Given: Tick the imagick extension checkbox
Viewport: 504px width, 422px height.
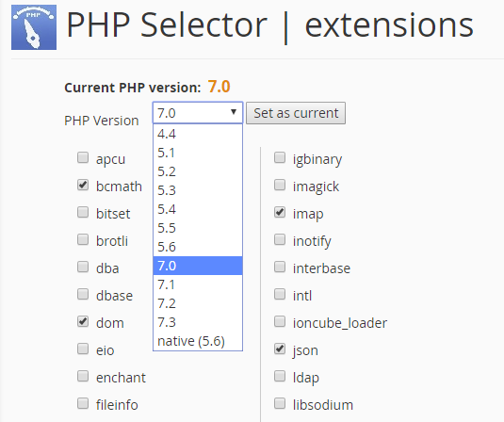Looking at the screenshot, I should 280,185.
